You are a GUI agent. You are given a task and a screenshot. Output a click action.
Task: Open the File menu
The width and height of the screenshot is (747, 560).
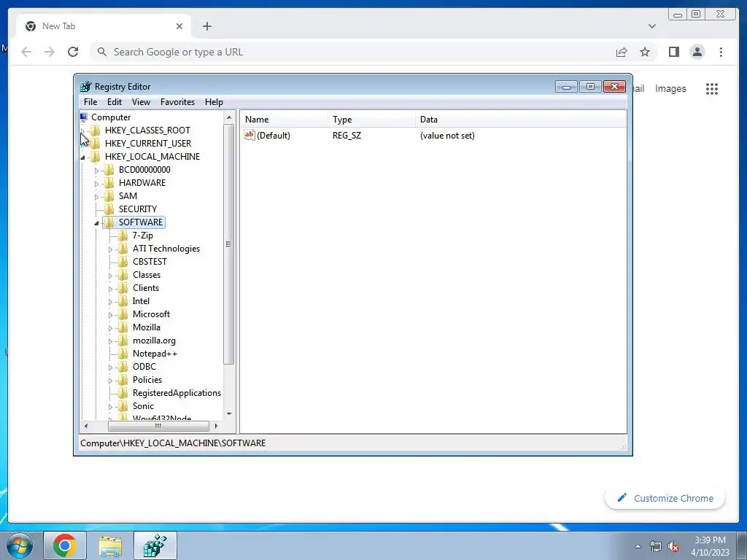pyautogui.click(x=90, y=102)
